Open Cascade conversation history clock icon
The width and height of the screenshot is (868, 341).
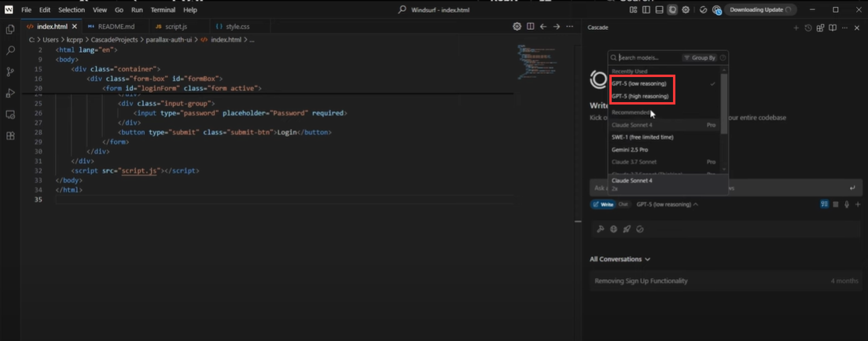click(808, 28)
